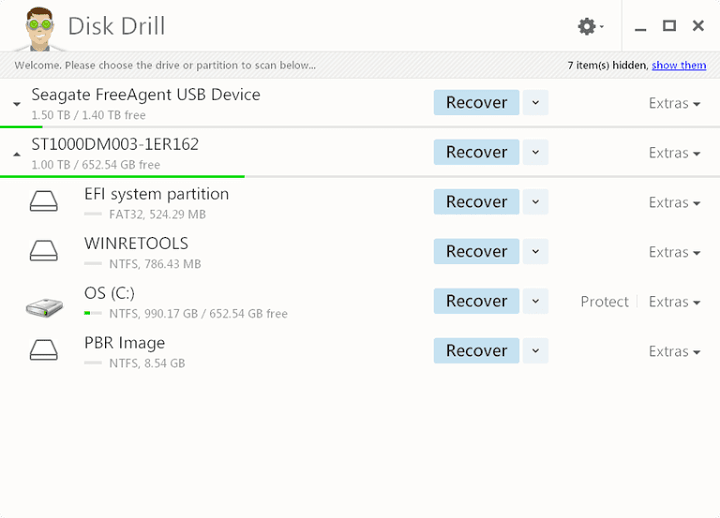Click the PBR Image partition drive icon

pyautogui.click(x=44, y=351)
